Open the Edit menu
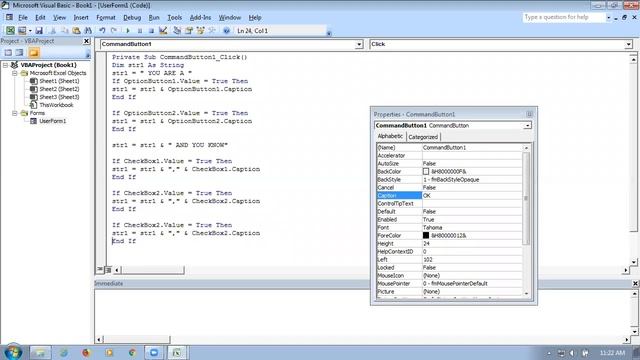640x360 pixels. [40, 18]
